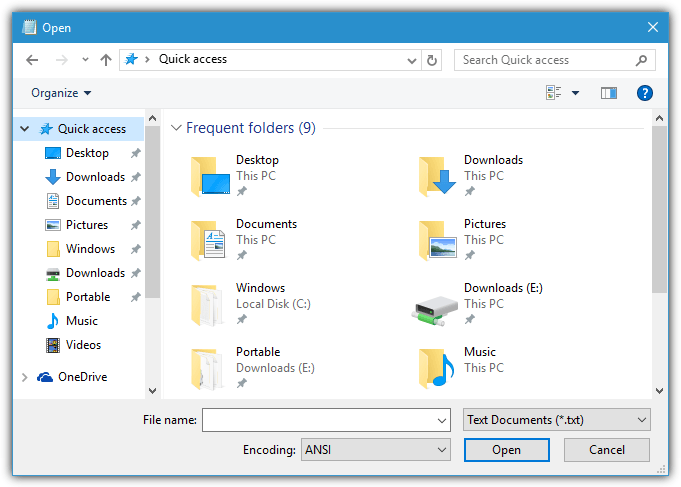
Task: Select Quick access in the navigation pane
Action: point(92,129)
